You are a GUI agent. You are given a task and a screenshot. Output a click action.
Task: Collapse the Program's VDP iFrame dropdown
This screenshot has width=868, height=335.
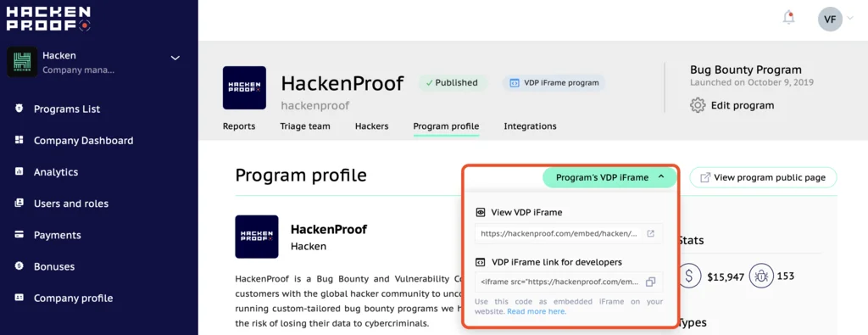[x=609, y=178]
